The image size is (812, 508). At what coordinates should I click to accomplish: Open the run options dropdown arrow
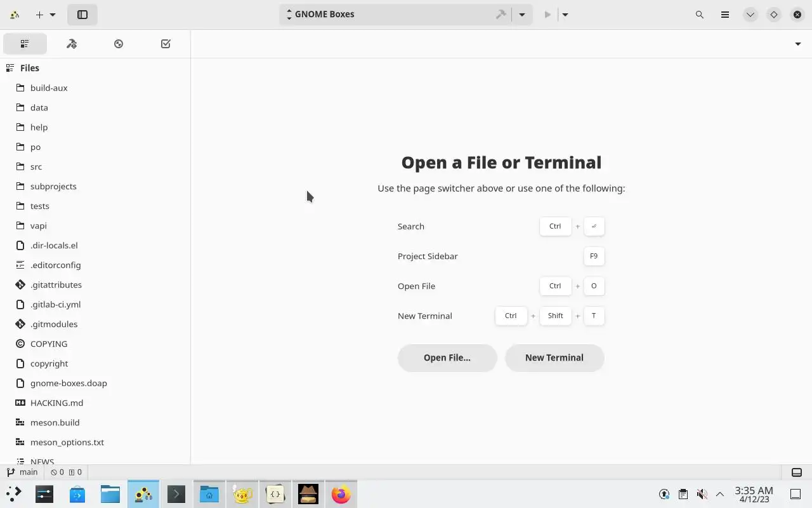tap(565, 15)
